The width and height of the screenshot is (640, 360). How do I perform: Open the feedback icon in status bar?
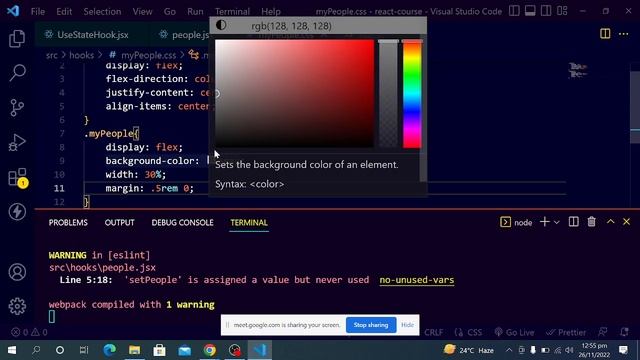point(603,332)
